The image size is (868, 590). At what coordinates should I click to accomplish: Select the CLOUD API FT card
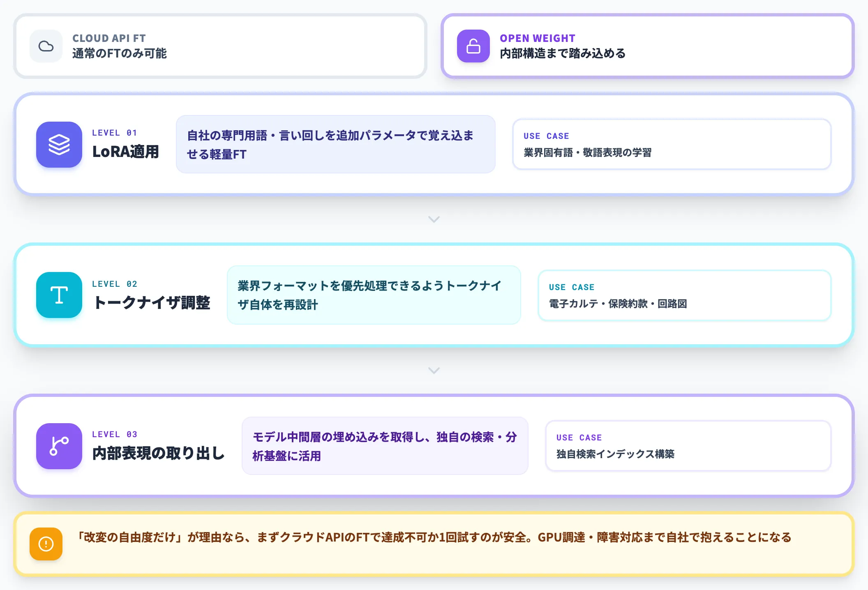pyautogui.click(x=220, y=46)
